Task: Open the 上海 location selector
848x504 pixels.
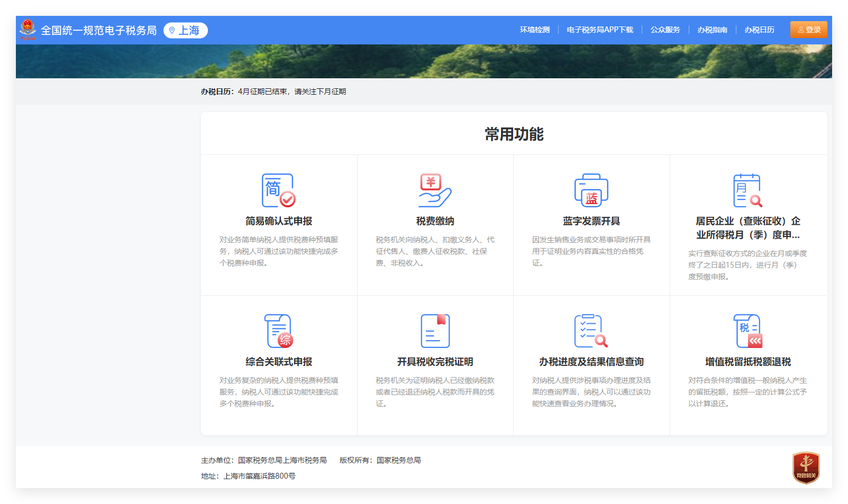Action: [x=186, y=30]
